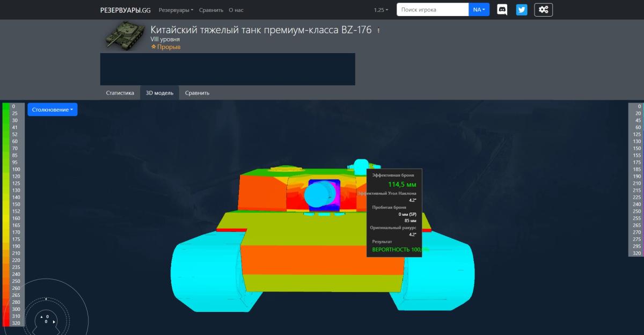Click the 295 entry in the right legend

(x=636, y=246)
